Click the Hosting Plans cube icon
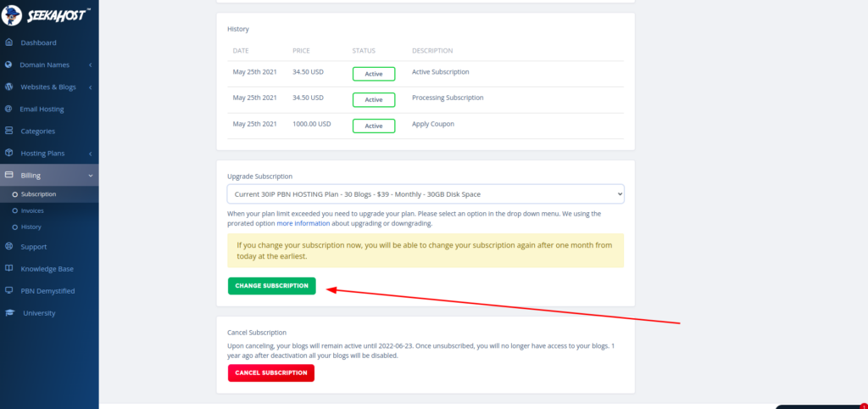This screenshot has height=409, width=868. (9, 153)
